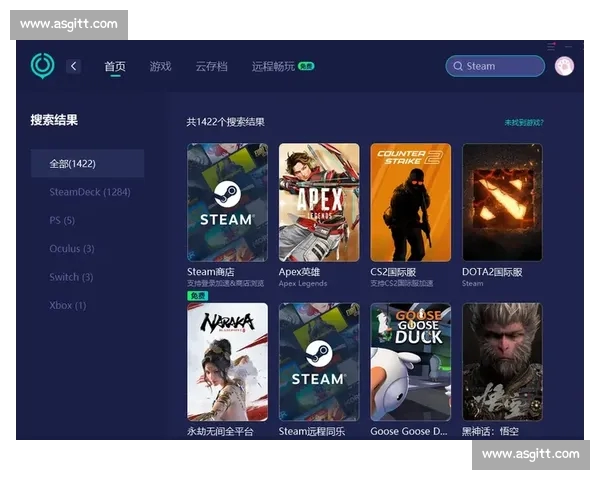600x480 pixels.
Task: Open the 云存档 tab
Action: [211, 67]
